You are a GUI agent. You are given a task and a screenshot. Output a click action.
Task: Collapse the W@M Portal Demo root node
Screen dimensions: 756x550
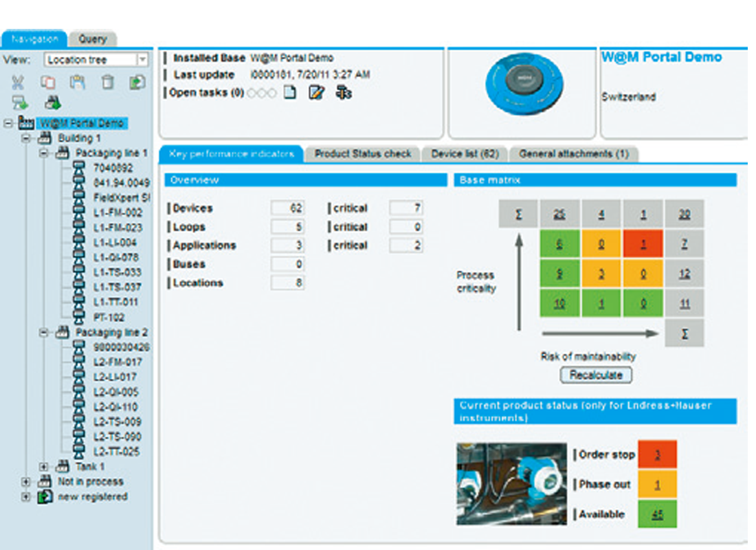8,124
